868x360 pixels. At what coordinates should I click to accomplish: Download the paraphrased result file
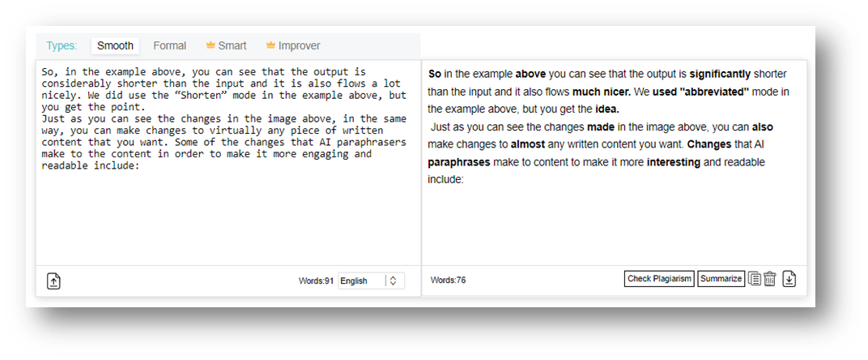tap(789, 279)
